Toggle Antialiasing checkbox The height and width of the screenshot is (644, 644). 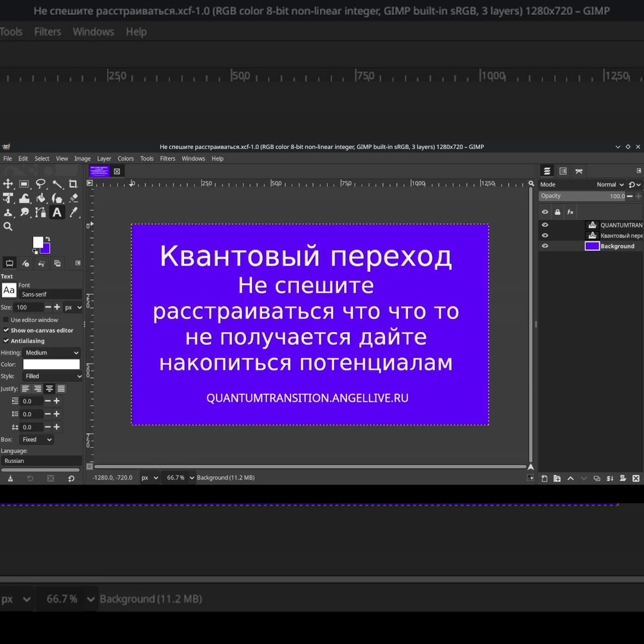(x=6, y=341)
